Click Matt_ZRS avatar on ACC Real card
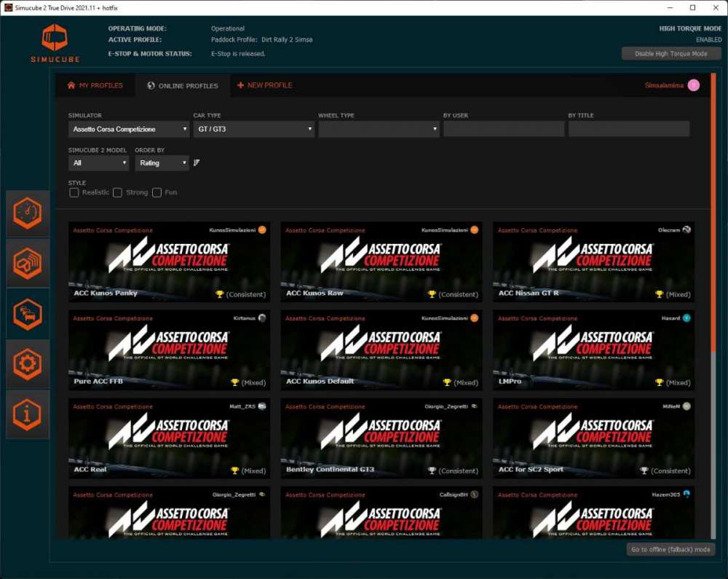Screen dimensions: 728x579 click(x=262, y=406)
